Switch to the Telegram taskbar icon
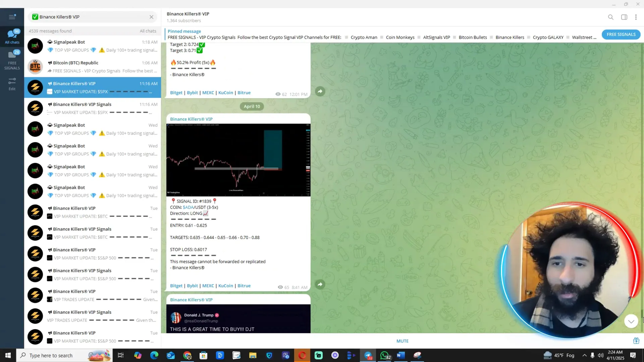 [368, 355]
